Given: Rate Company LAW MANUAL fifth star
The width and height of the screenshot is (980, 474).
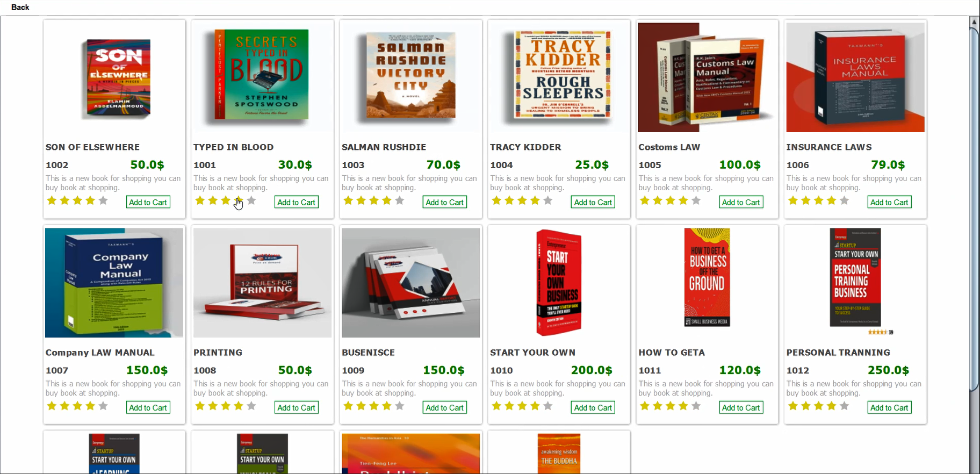Looking at the screenshot, I should click(x=103, y=406).
